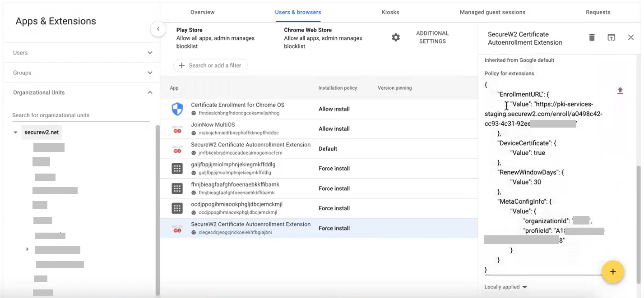Expand the Groups section
The image size is (644, 298).
coord(150,73)
